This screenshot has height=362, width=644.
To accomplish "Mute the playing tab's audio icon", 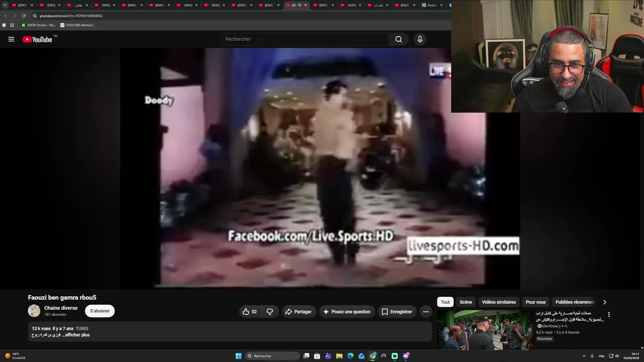I will click(299, 5).
